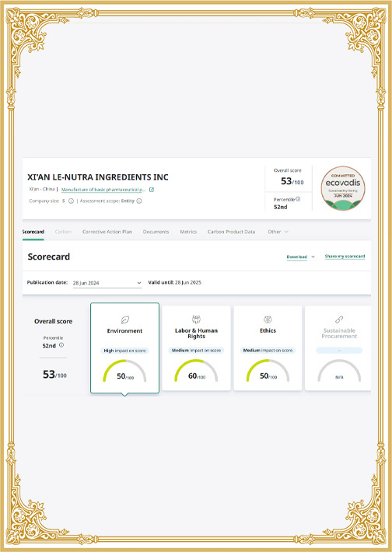Open the Documents tab
This screenshot has height=552, width=392.
point(156,232)
